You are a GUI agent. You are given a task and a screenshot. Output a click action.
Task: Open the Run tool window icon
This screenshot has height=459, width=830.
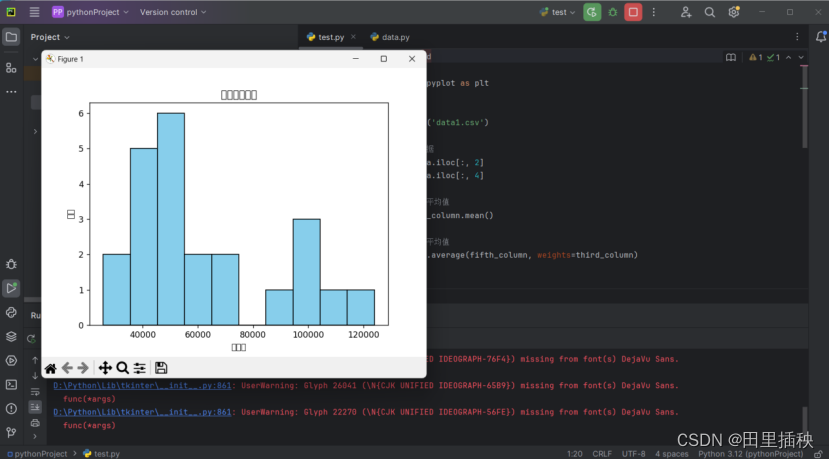11,288
